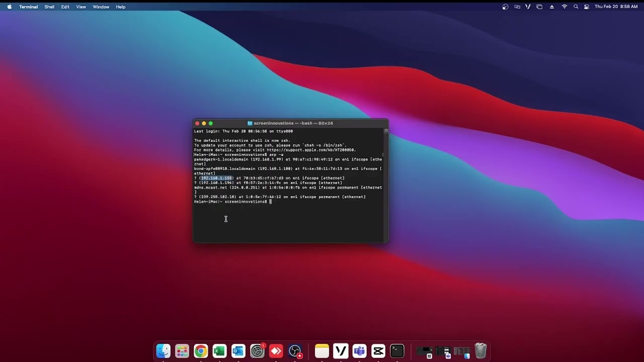The height and width of the screenshot is (362, 644).
Task: Open minimized window with Finder badge
Action: (461, 351)
